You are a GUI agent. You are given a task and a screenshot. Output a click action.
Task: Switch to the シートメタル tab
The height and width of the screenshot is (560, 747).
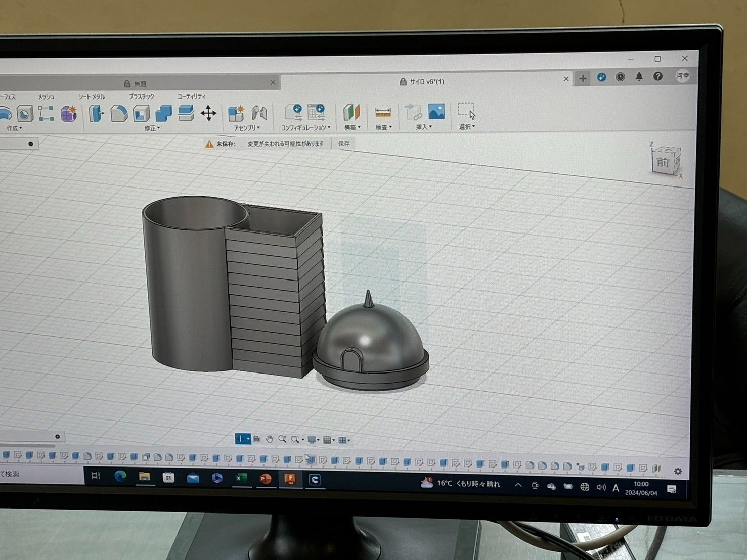92,97
